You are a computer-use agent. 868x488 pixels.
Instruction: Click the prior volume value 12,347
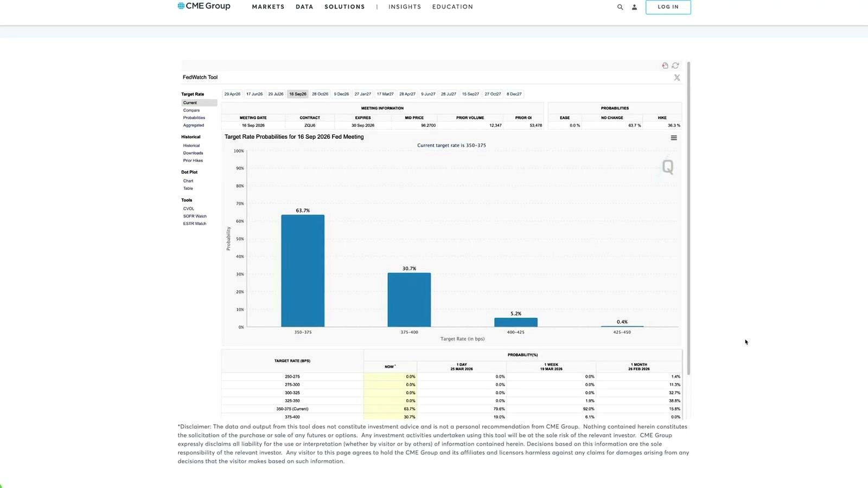(x=495, y=125)
